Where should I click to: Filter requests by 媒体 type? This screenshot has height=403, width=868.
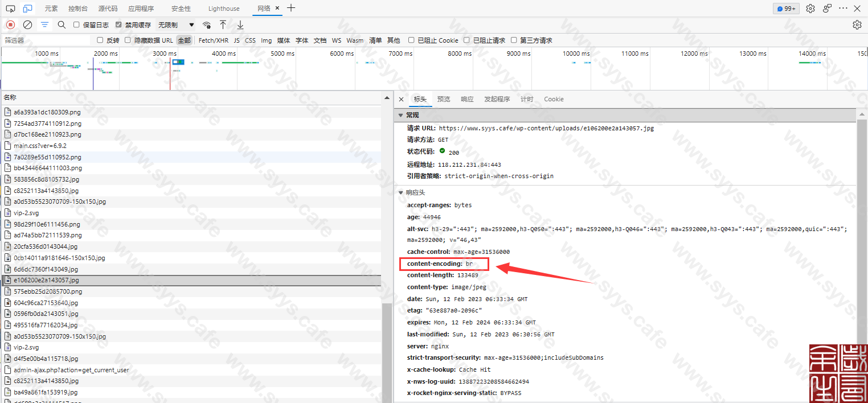[x=284, y=40]
